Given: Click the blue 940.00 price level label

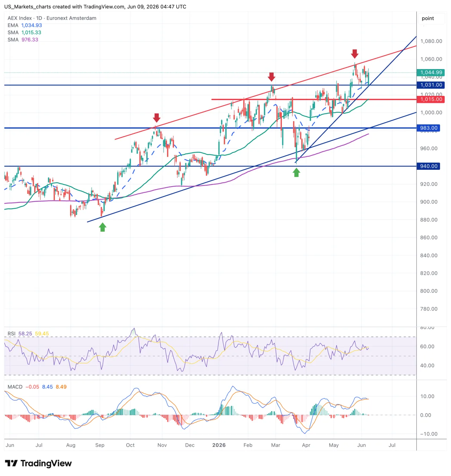Looking at the screenshot, I should click(x=428, y=166).
